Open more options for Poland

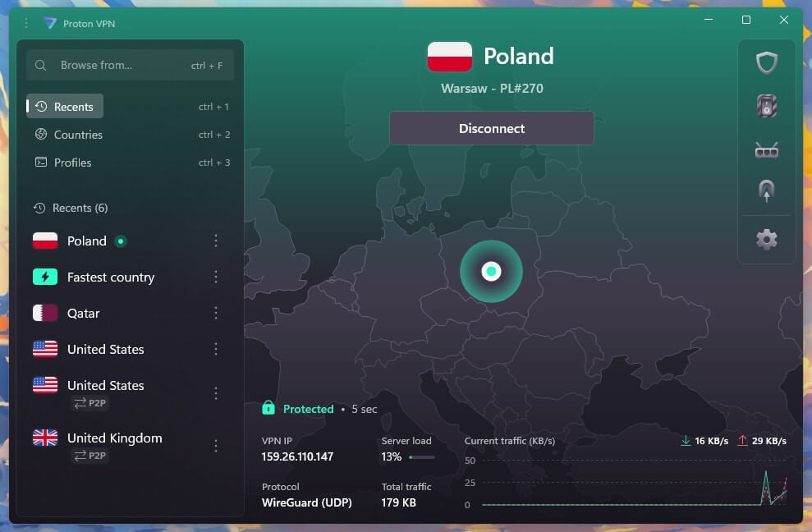(215, 241)
